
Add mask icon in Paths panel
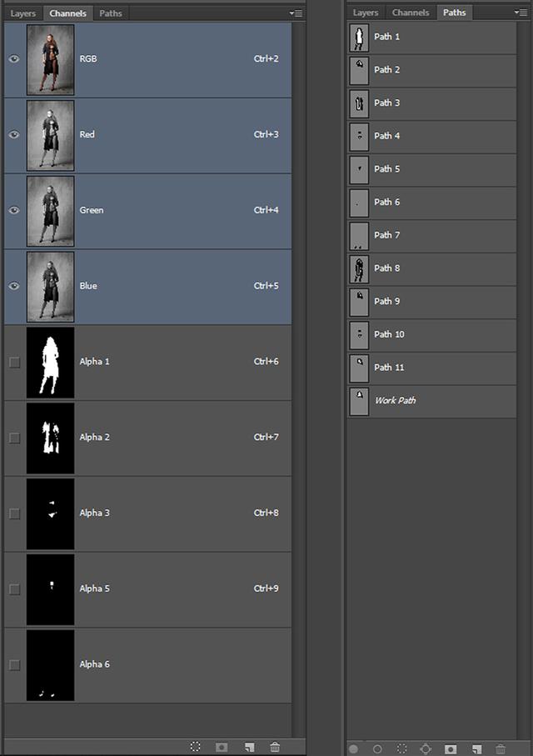point(451,748)
